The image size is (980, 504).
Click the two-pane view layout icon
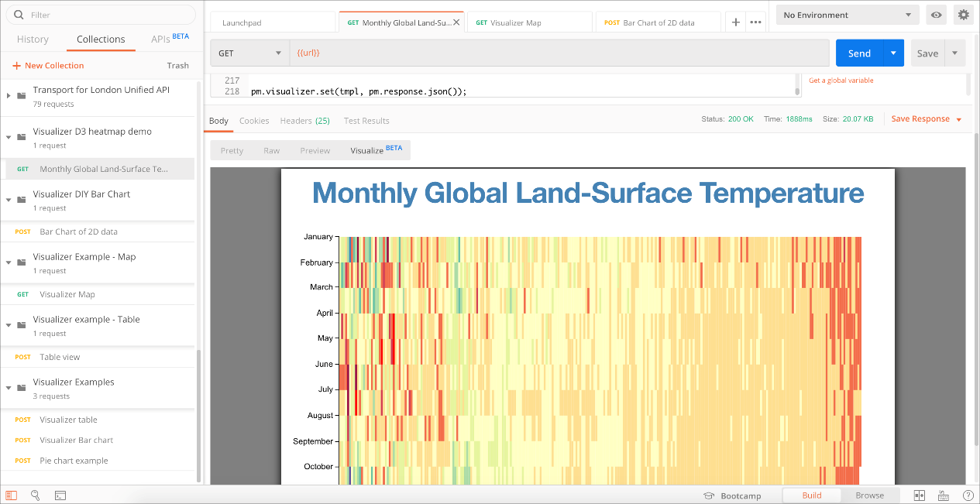pos(920,495)
